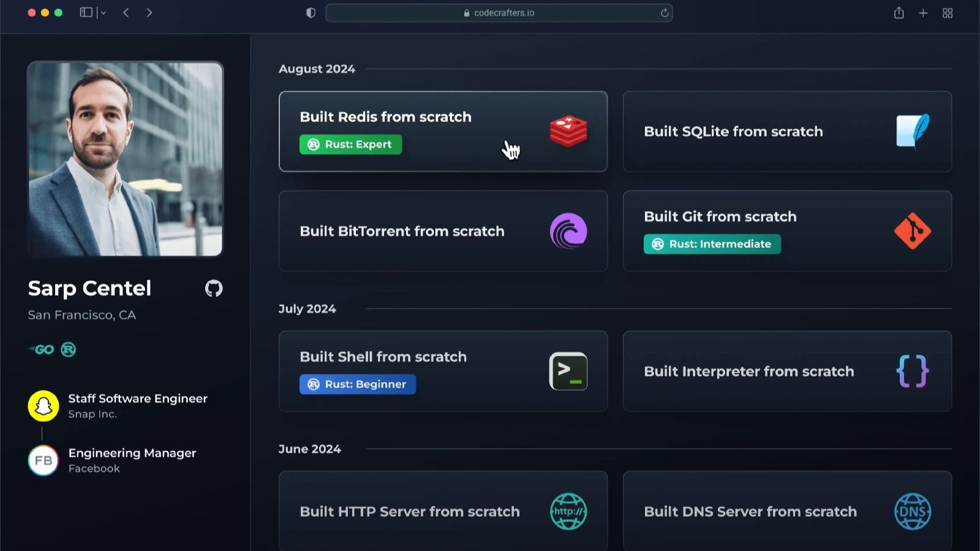Click the DNS globe icon
This screenshot has height=551, width=980.
point(912,511)
